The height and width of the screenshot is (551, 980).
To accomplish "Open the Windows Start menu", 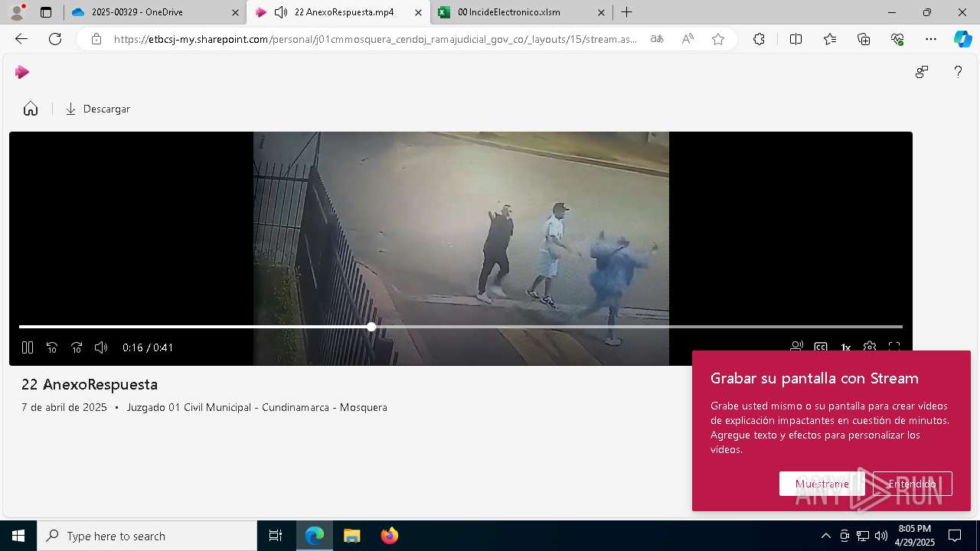I will point(18,536).
